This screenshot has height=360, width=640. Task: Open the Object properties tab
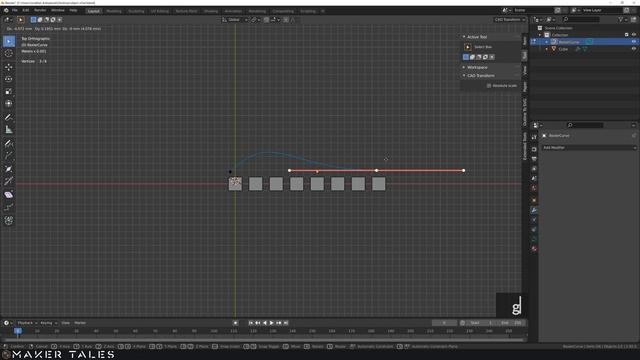tap(534, 200)
